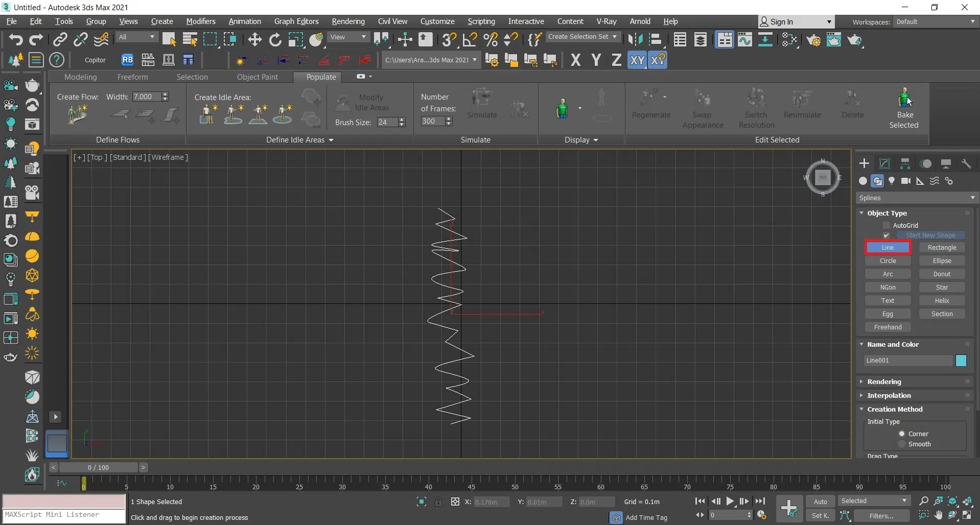
Task: Select Smooth initial type radio button
Action: 902,444
